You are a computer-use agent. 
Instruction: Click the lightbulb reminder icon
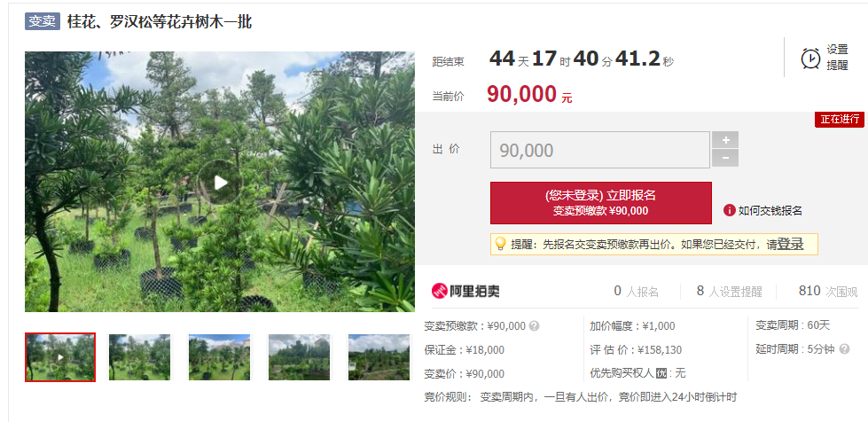point(500,244)
